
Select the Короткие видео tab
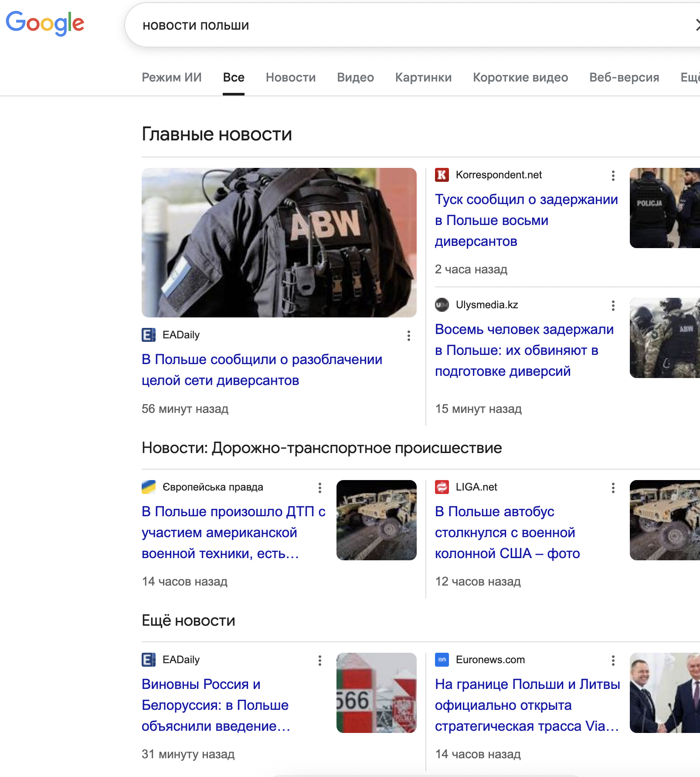tap(520, 78)
